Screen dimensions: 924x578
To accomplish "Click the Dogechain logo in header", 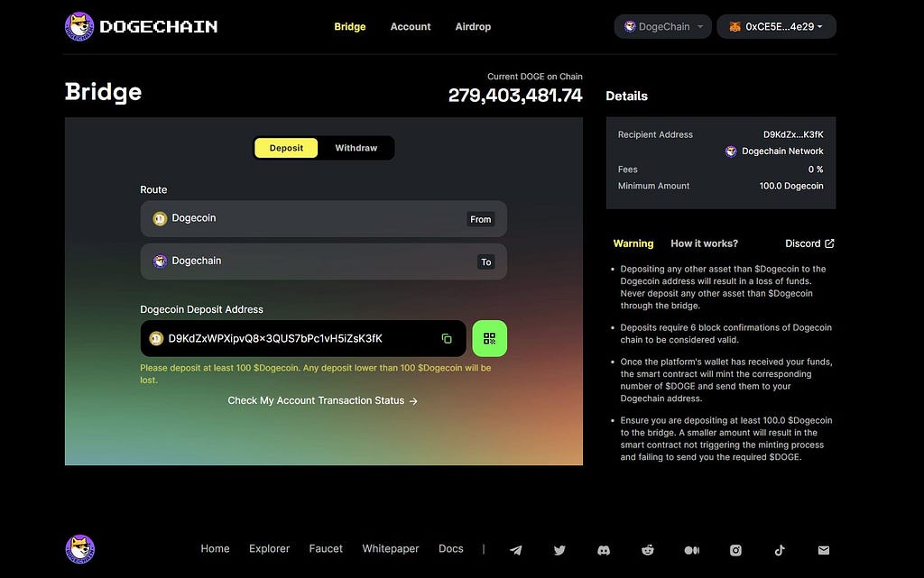I will click(x=142, y=26).
